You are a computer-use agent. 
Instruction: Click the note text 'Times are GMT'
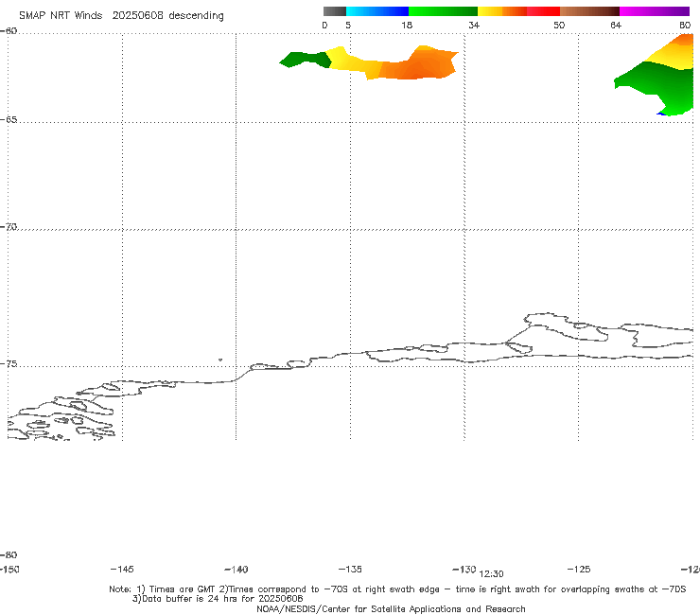click(183, 589)
